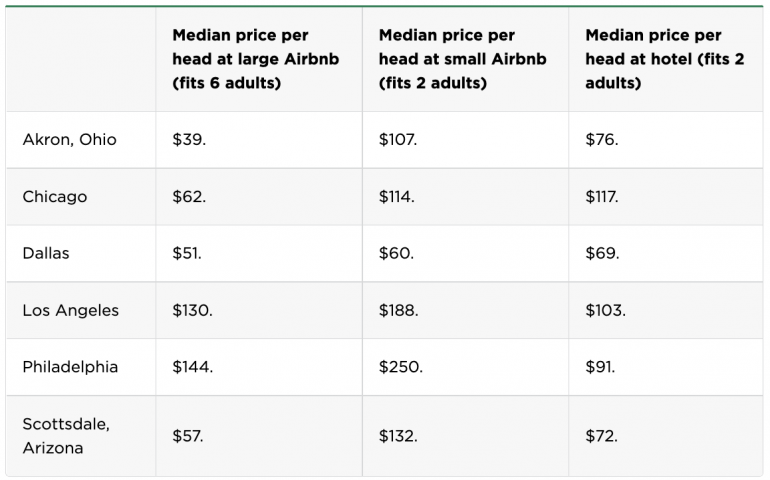Click the Akron, Ohio row label
The height and width of the screenshot is (480, 770).
(69, 140)
